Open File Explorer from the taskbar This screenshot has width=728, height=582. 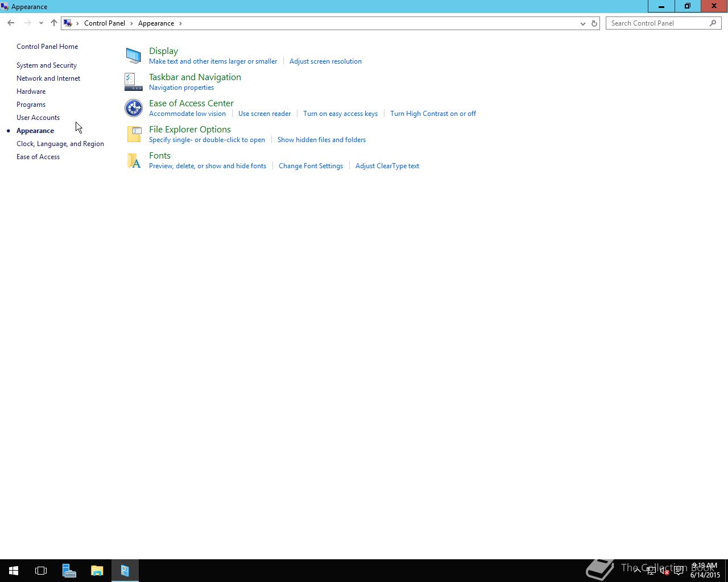tap(97, 571)
